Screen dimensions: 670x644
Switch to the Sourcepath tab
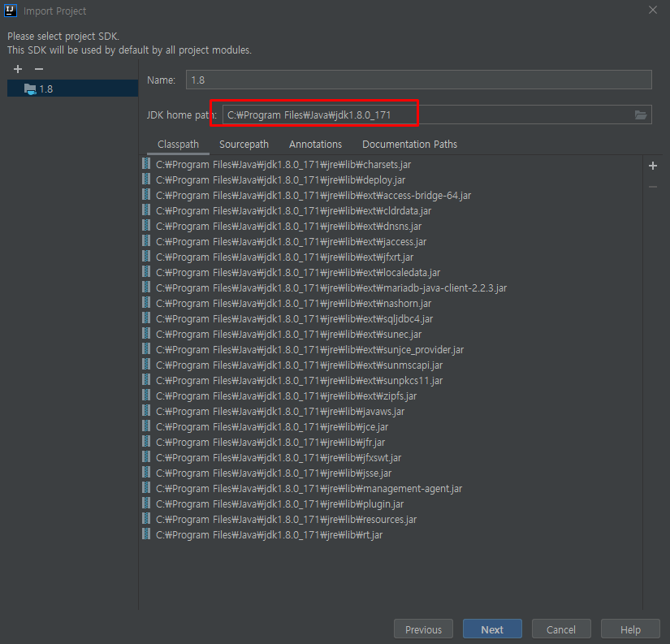pyautogui.click(x=244, y=145)
